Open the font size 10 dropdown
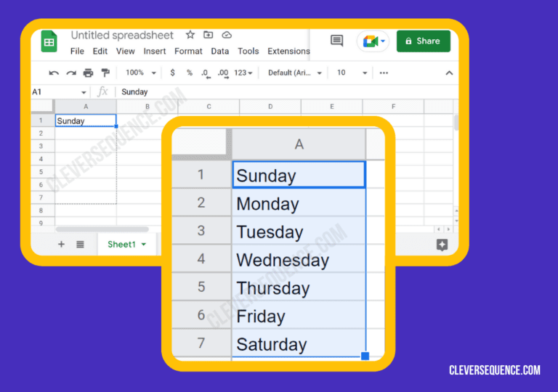 352,73
